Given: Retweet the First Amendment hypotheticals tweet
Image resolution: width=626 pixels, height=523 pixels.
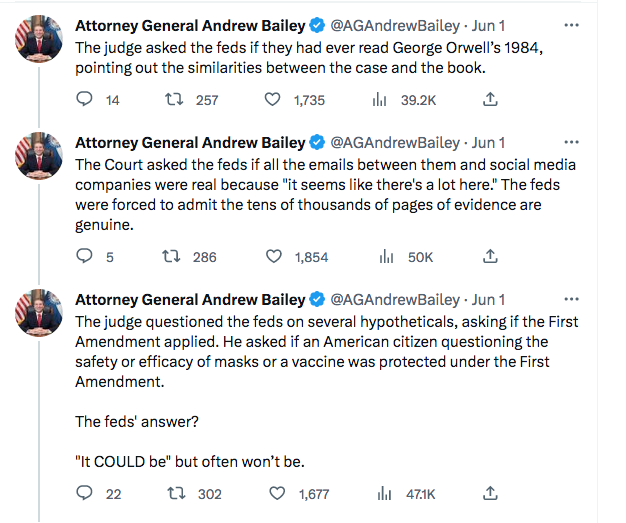Looking at the screenshot, I should pyautogui.click(x=173, y=493).
